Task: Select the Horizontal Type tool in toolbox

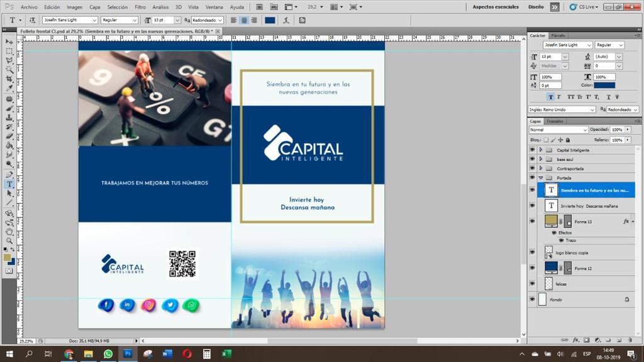Action: point(9,184)
